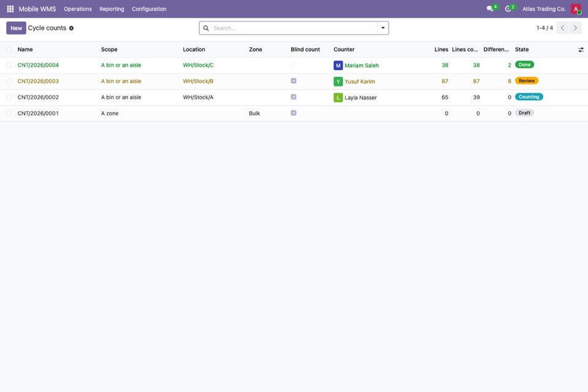Open the conversations messages icon
The width and height of the screenshot is (588, 392).
(x=490, y=9)
